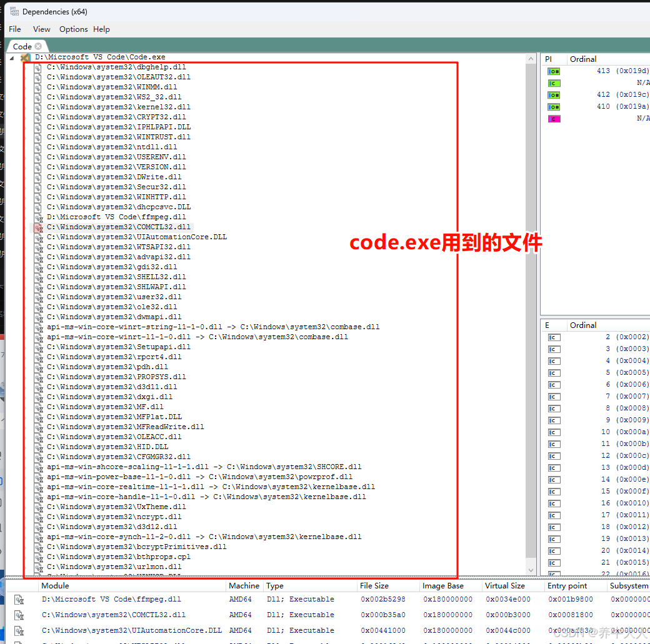The width and height of the screenshot is (650, 644).
Task: Select bthprops.cpl in the tree
Action: 119,557
